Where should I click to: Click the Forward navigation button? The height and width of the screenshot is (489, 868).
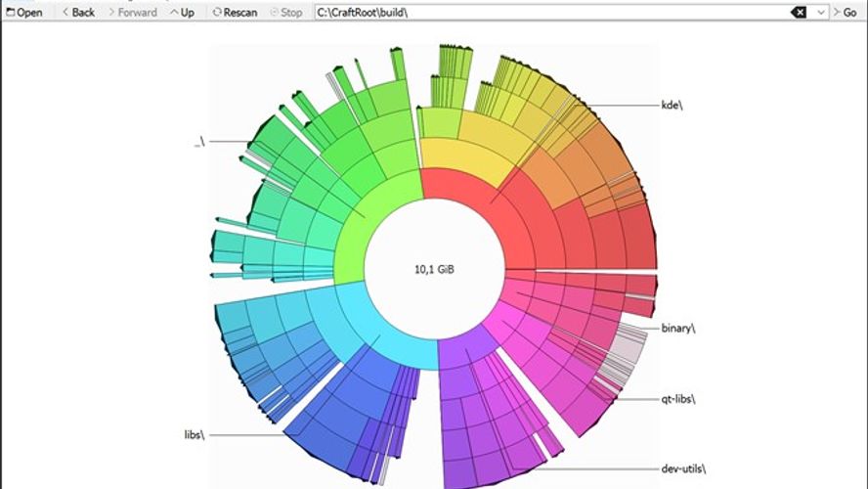(x=133, y=12)
